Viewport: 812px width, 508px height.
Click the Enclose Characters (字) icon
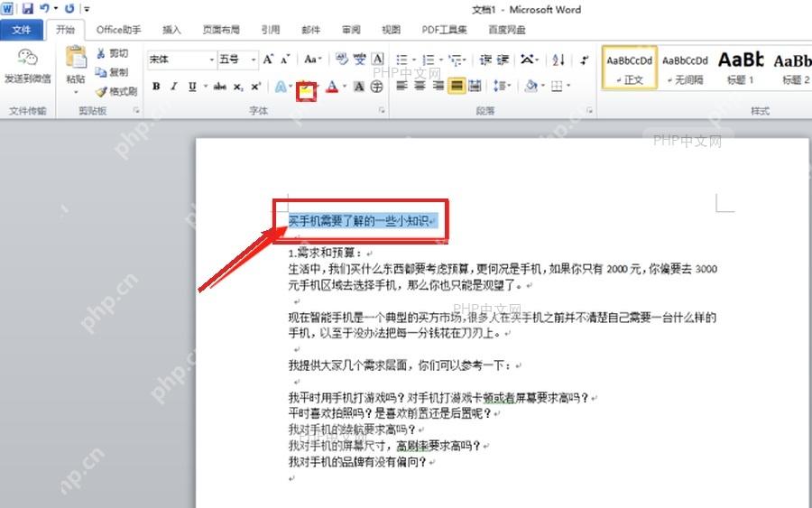coord(377,87)
